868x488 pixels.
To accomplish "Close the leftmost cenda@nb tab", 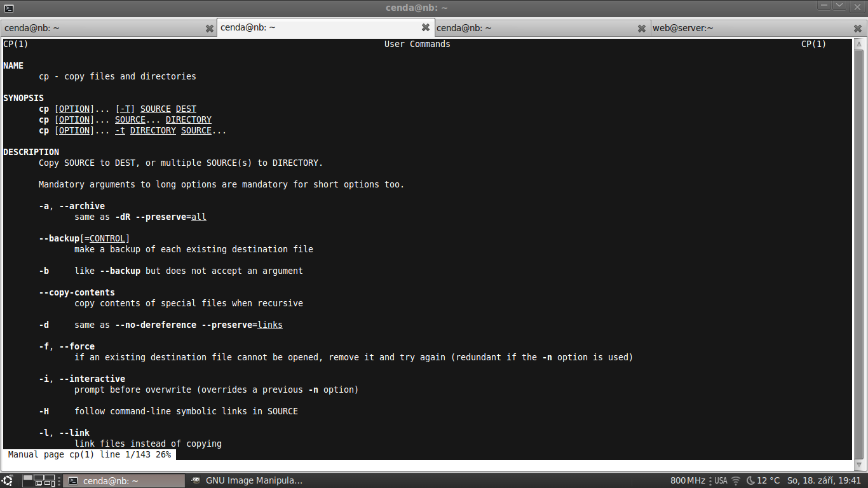I will pyautogui.click(x=210, y=29).
